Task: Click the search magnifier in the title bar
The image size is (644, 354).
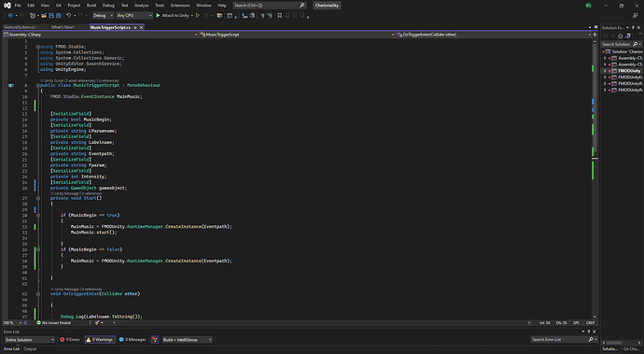Action: (x=302, y=6)
